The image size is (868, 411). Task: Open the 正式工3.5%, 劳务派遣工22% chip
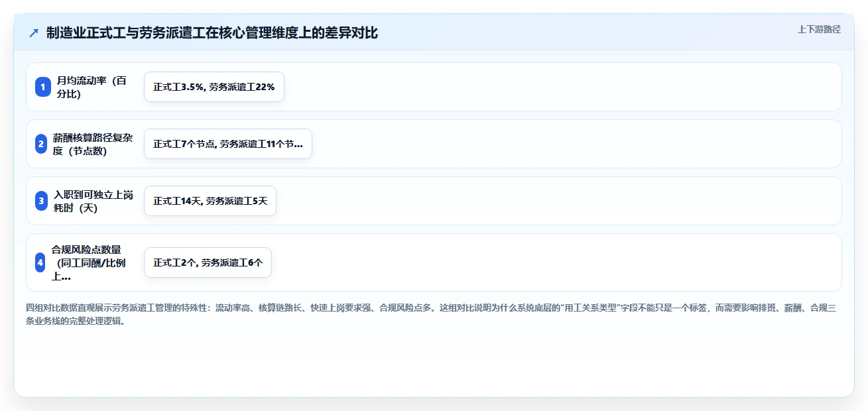[x=214, y=87]
